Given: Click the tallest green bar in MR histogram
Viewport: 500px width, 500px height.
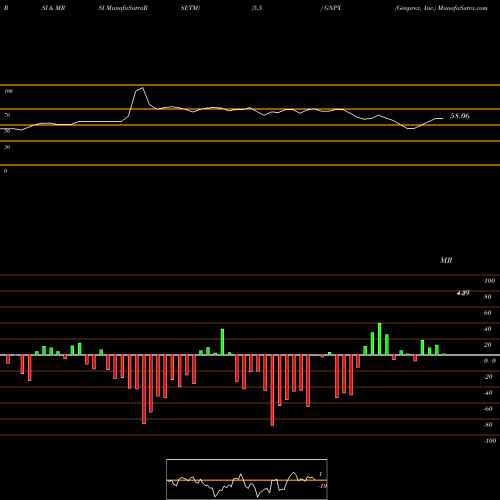Looking at the screenshot, I should pos(379,339).
